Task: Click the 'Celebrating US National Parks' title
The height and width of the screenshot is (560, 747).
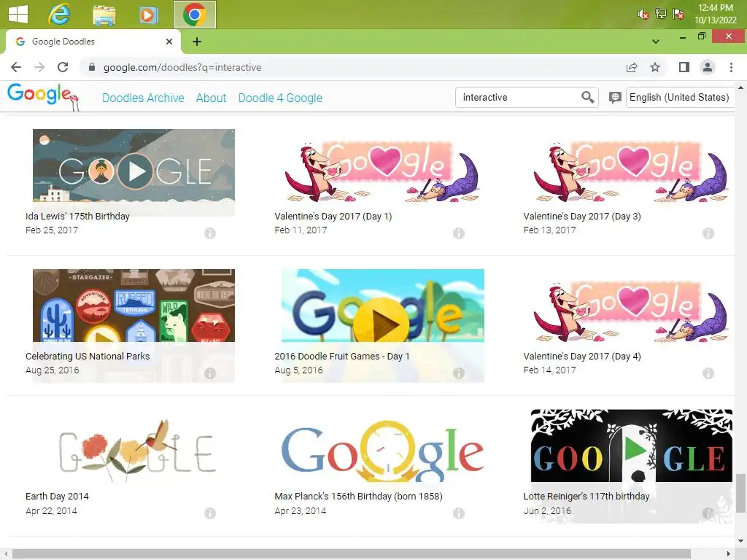Action: pyautogui.click(x=88, y=356)
